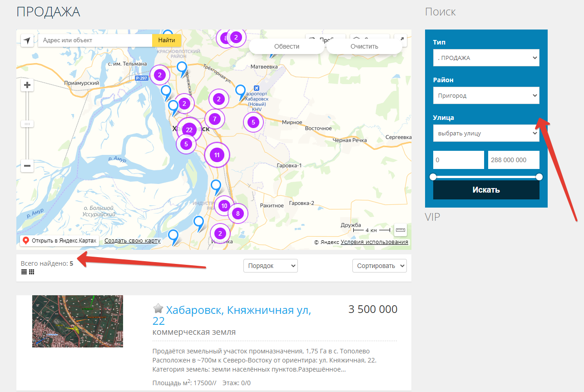The height and width of the screenshot is (392, 584).
Task: Expand the map to fullscreen
Action: 401,40
